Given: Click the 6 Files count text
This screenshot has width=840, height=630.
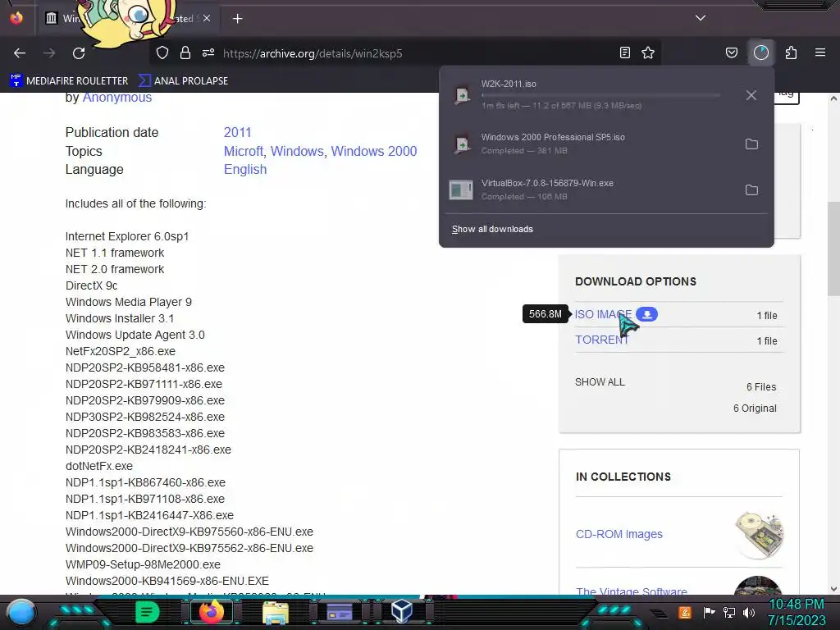Looking at the screenshot, I should (761, 387).
